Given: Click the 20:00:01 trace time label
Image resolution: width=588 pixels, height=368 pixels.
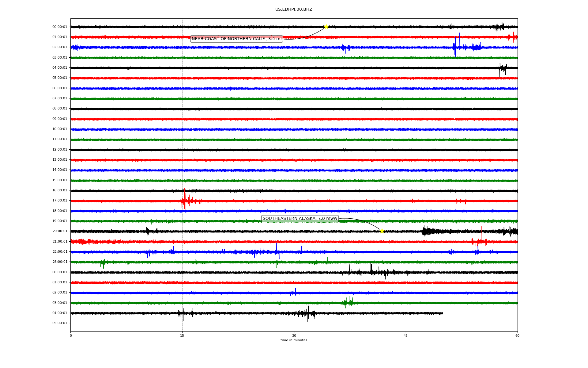Looking at the screenshot, I should coord(60,231).
